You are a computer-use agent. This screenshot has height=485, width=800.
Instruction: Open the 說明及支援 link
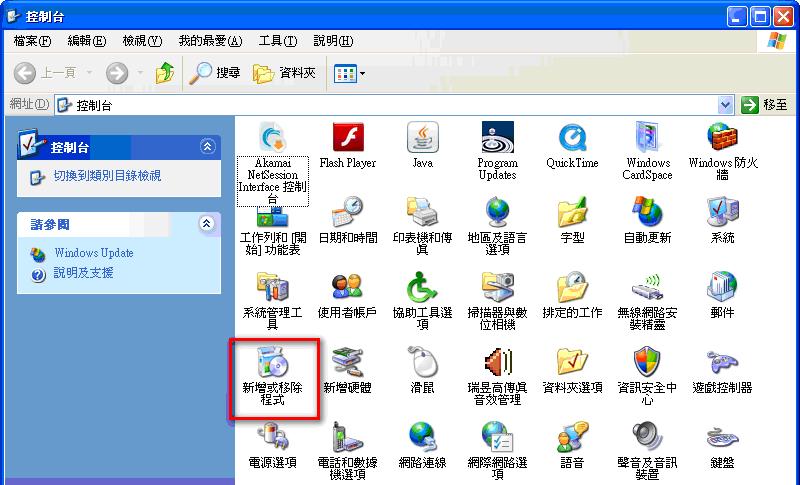(84, 273)
